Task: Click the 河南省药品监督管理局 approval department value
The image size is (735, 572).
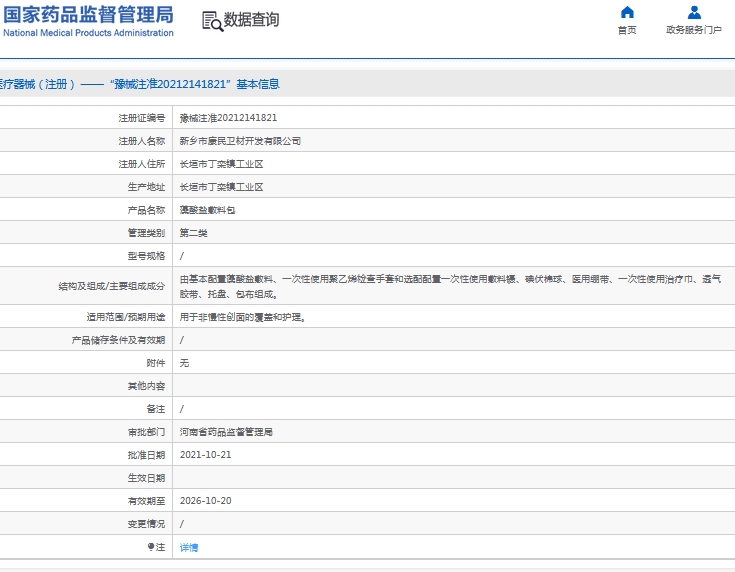Action: [226, 432]
